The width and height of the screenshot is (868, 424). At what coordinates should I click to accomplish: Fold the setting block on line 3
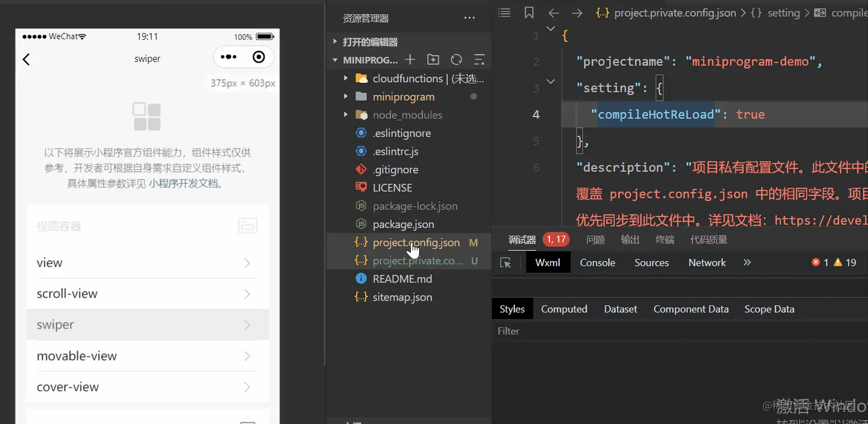551,82
